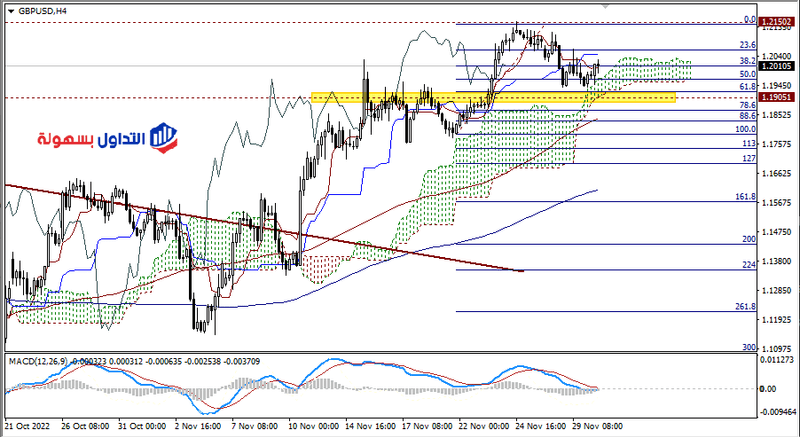800x437 pixels.
Task: Select the 161.8 Fibonacci extension label
Action: [744, 197]
